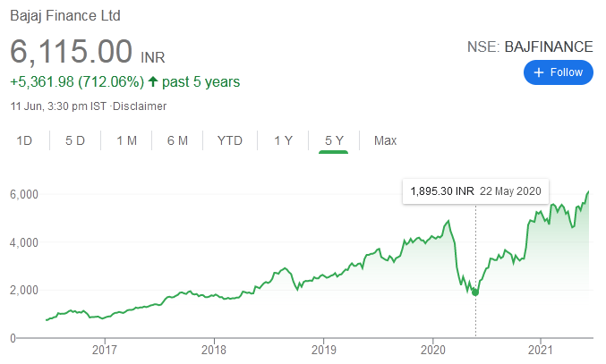
Task: Click the 6,115.00 stock price
Action: (72, 50)
